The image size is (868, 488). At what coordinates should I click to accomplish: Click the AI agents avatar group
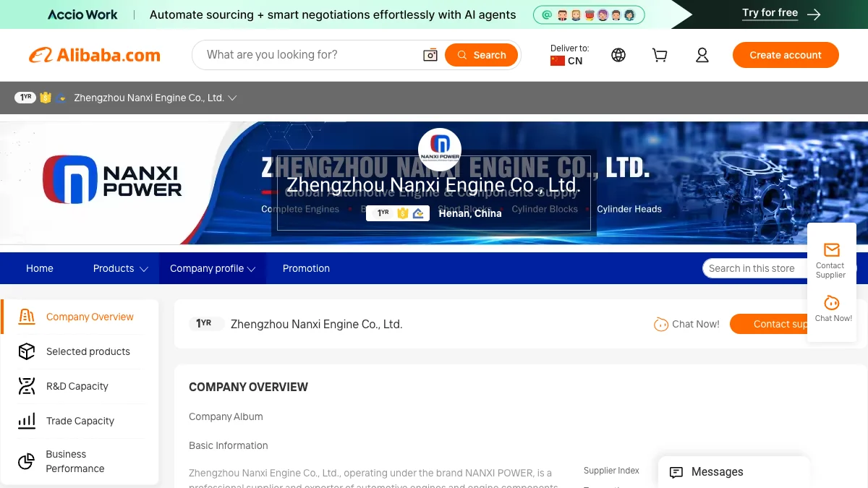point(589,14)
